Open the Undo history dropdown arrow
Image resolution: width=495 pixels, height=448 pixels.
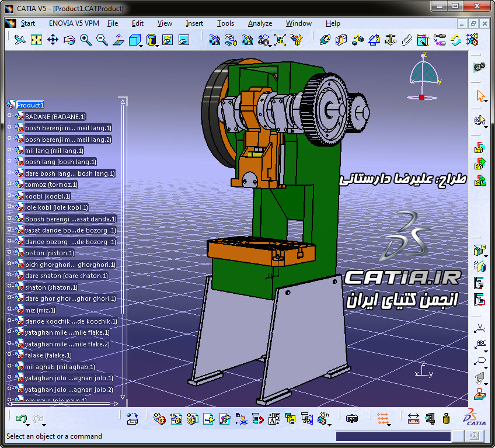point(28,425)
